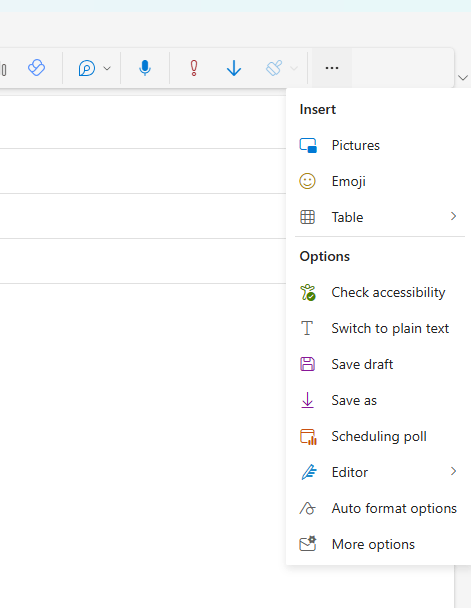Expand the Table submenu arrow
Screen dimensions: 471x608
[x=453, y=216]
